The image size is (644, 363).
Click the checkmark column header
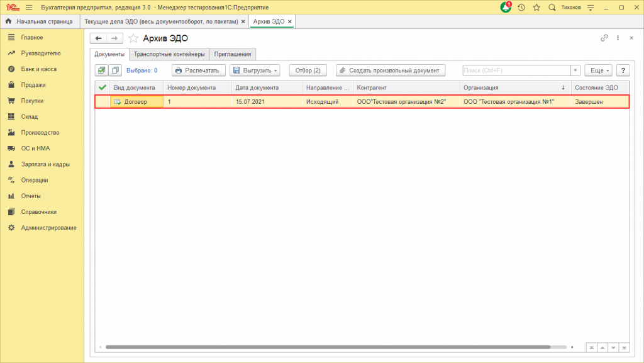(x=103, y=87)
